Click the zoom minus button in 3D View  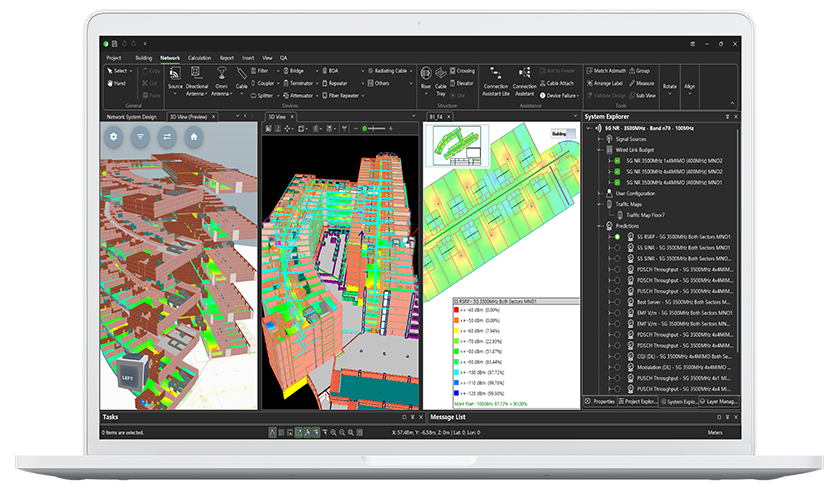point(356,129)
